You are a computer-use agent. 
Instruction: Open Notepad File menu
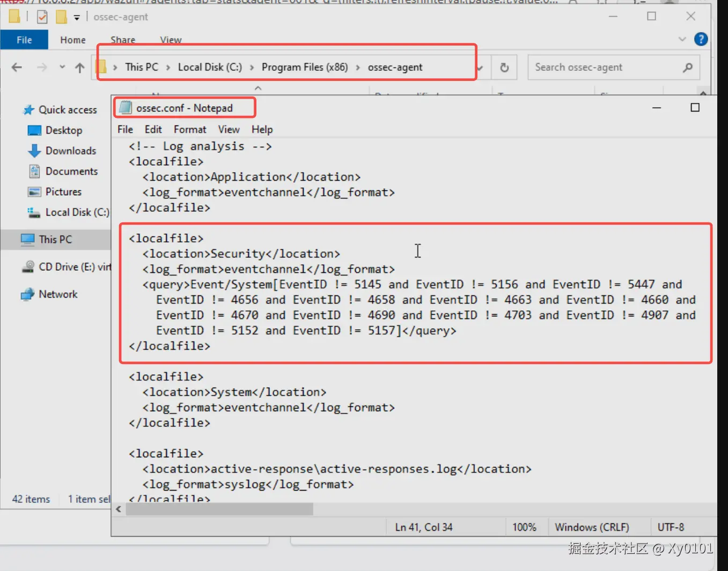point(125,129)
